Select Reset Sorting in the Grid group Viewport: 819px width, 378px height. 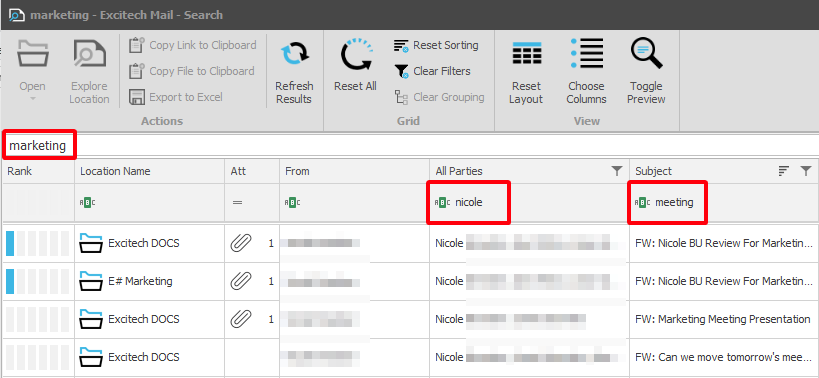tap(436, 45)
